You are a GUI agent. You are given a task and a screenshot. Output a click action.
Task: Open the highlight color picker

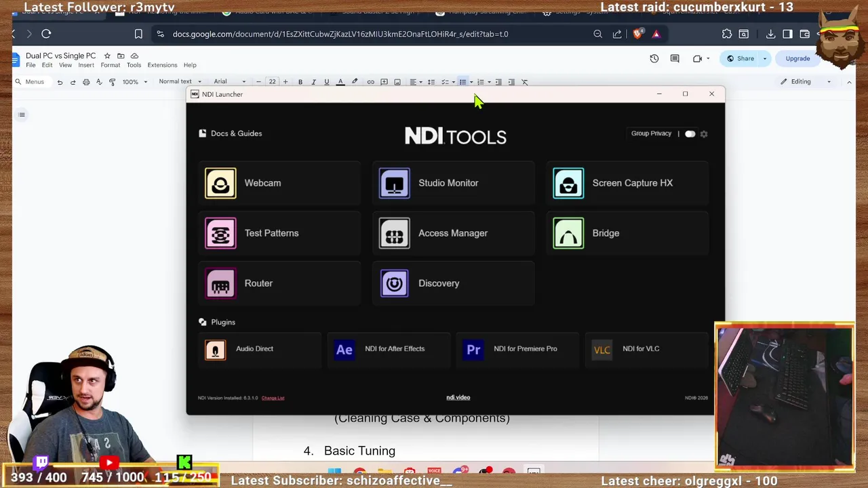point(355,82)
